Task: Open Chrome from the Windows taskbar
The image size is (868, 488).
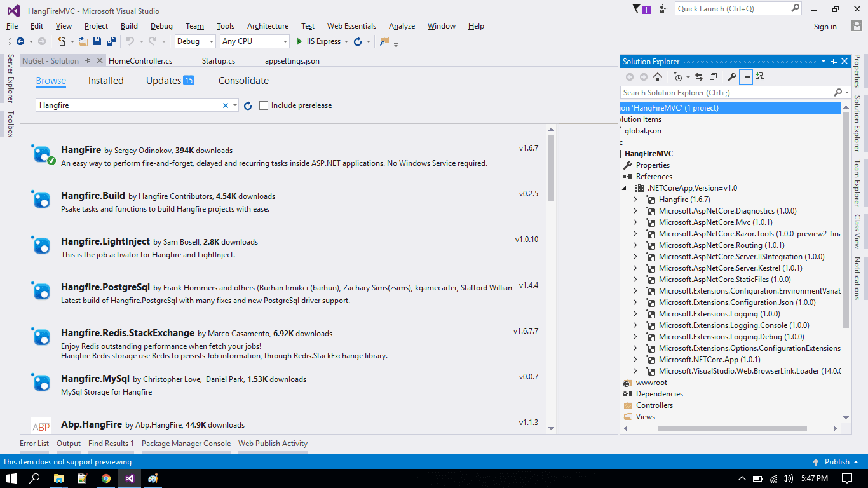Action: click(106, 478)
